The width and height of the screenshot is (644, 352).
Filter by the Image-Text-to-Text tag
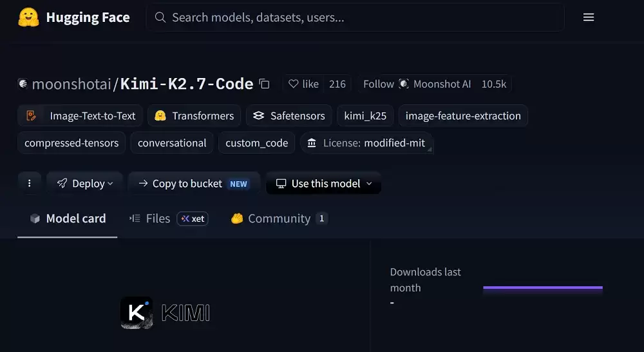[x=80, y=115]
